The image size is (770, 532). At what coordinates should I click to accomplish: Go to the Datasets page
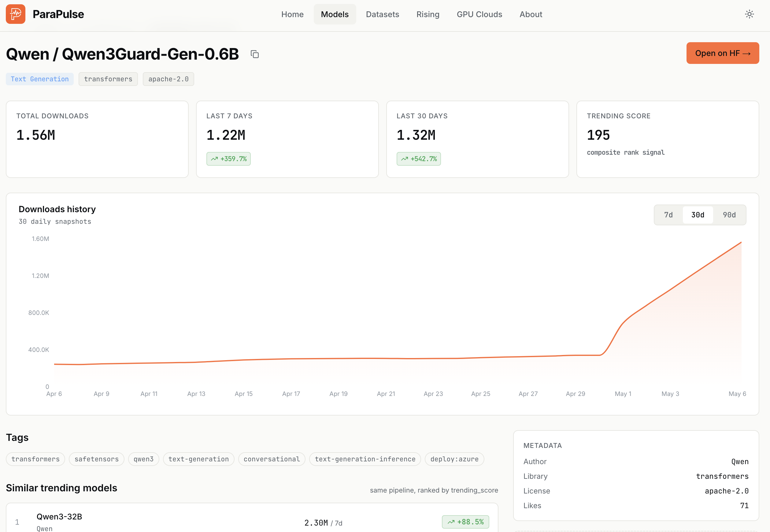(x=382, y=14)
